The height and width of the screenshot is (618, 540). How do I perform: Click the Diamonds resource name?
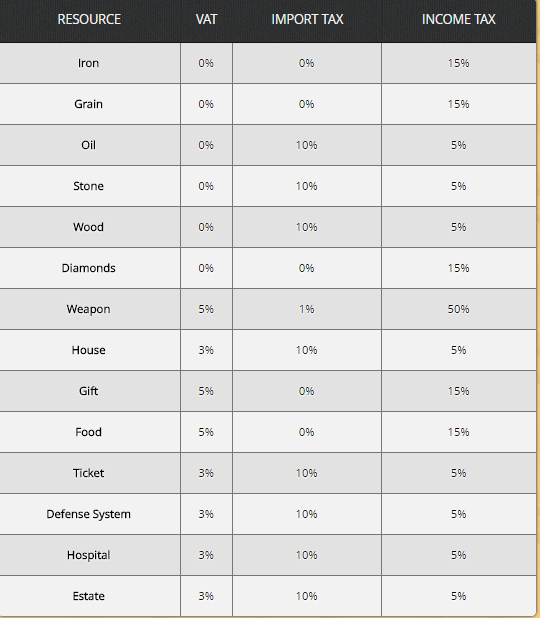point(88,268)
